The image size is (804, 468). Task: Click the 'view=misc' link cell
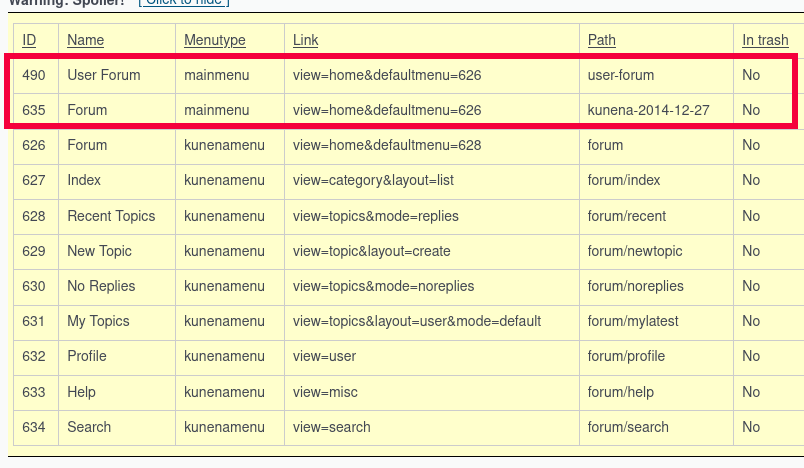(x=325, y=392)
